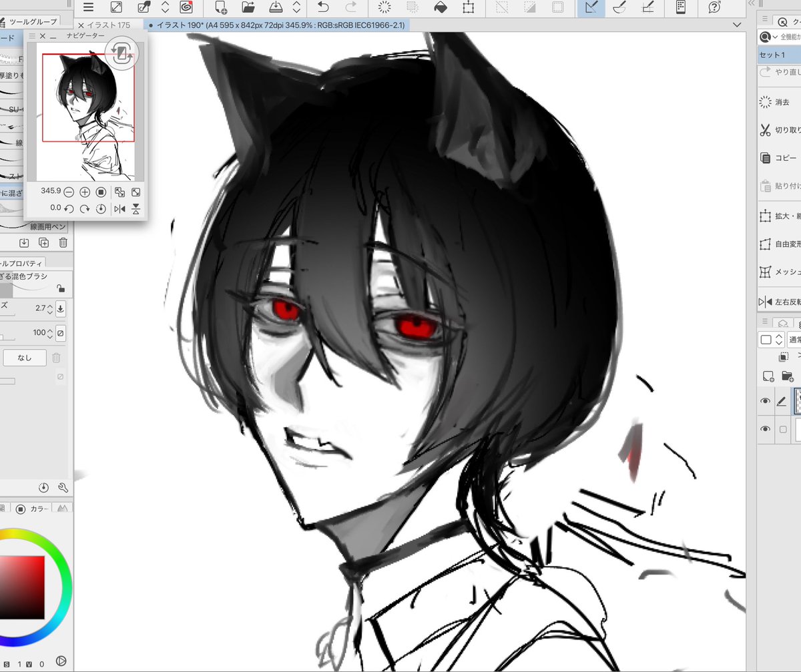Toggle visibility of the second layer

pyautogui.click(x=766, y=430)
